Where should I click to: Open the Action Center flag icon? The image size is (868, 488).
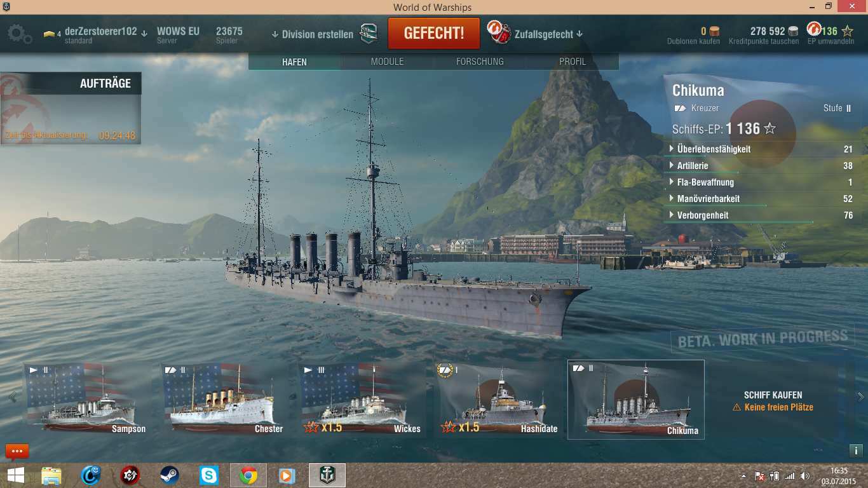[759, 476]
